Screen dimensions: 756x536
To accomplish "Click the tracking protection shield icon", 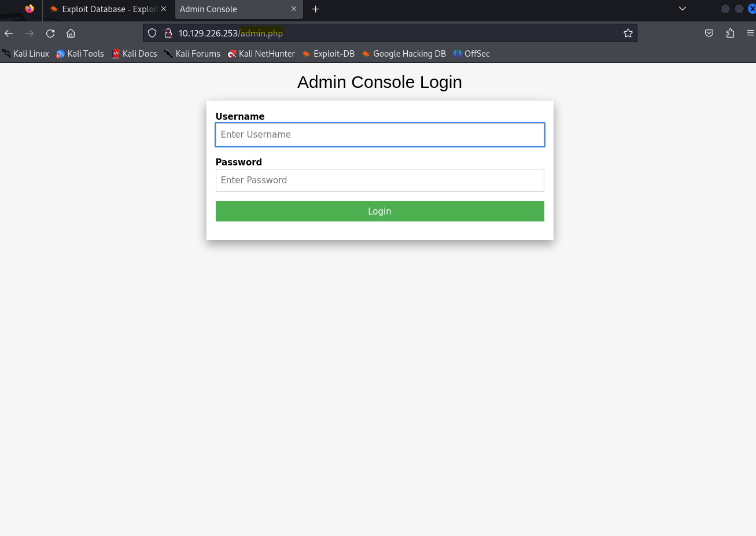I will [x=152, y=33].
